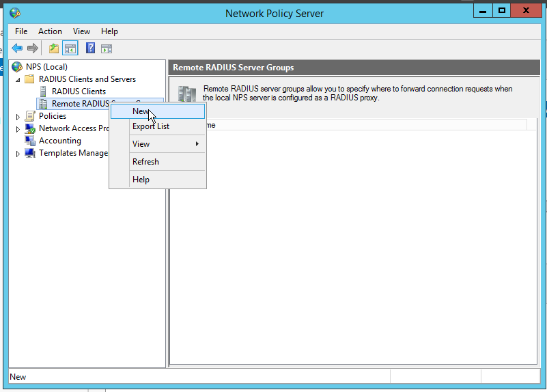
Task: Click the RADIUS Clients and Servers folder icon
Action: tap(29, 79)
